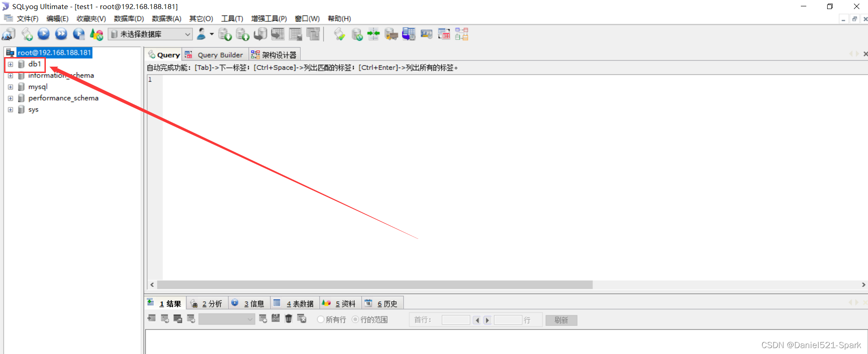Click the delete row trash icon
Viewport: 868px width, 354px height.
289,319
